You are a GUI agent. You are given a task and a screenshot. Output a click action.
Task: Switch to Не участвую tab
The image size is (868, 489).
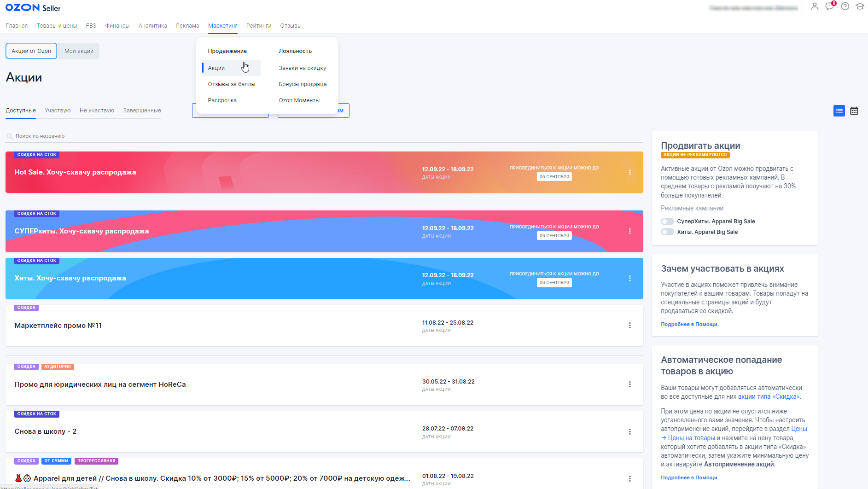(97, 111)
